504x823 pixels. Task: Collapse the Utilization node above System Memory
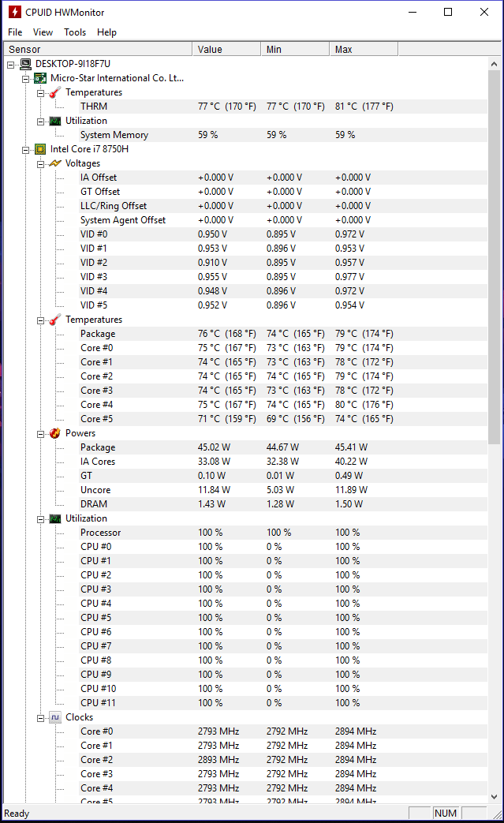(x=40, y=122)
